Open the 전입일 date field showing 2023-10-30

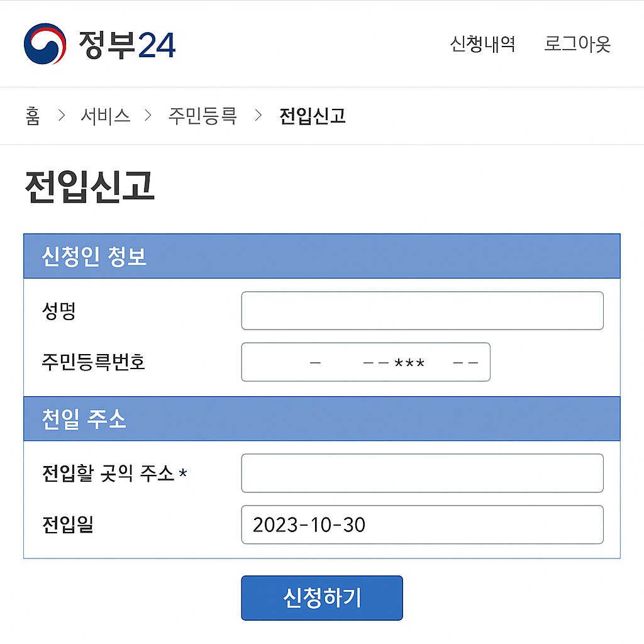(x=422, y=525)
